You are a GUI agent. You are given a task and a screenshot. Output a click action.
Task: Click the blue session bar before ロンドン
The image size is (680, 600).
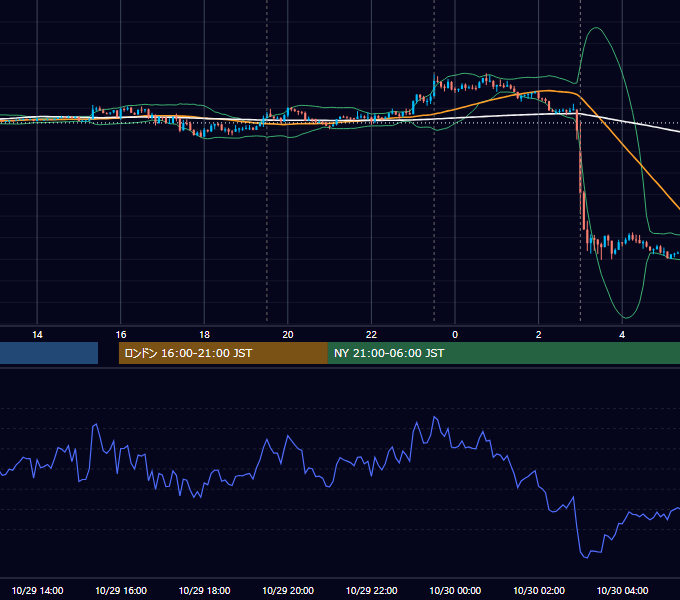pos(49,353)
